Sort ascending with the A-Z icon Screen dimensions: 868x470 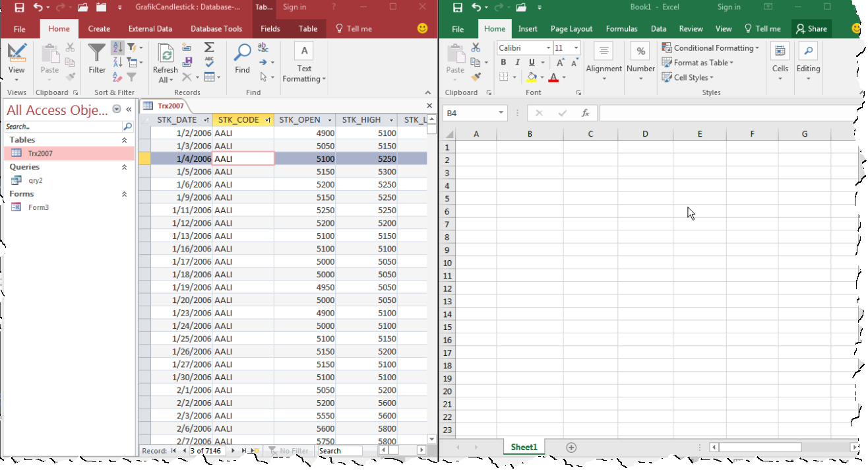pos(117,48)
